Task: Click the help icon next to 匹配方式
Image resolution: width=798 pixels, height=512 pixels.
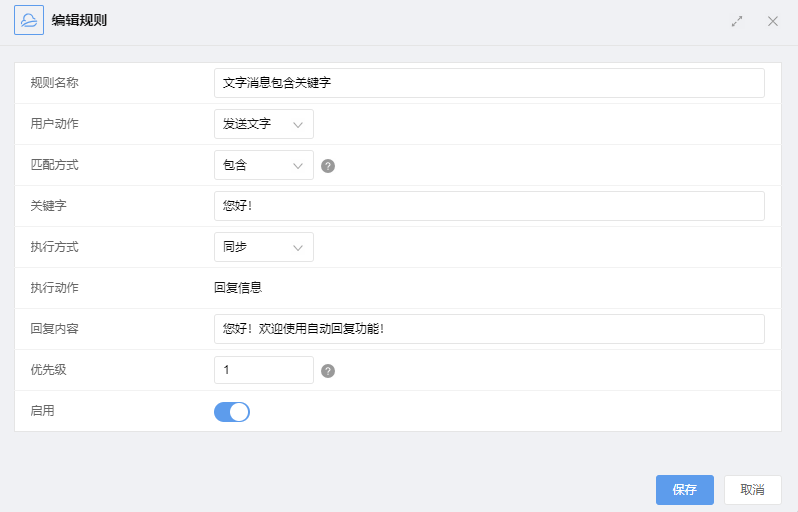Action: (328, 166)
